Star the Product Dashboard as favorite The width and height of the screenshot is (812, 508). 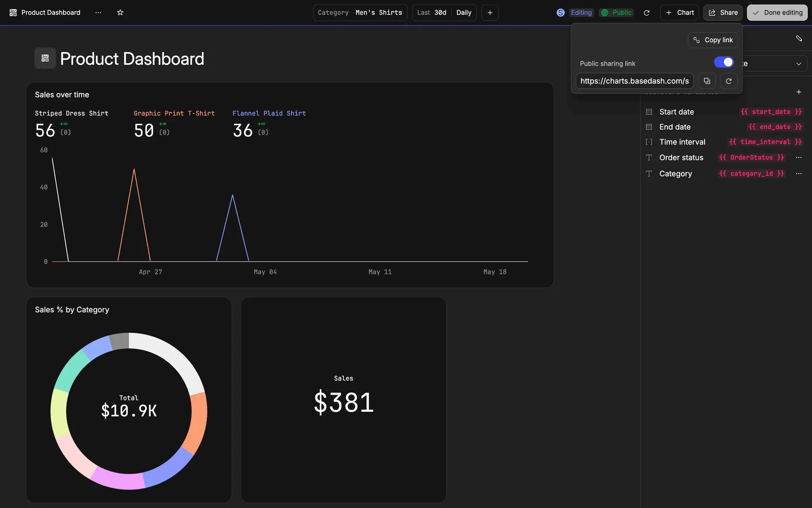(x=120, y=13)
